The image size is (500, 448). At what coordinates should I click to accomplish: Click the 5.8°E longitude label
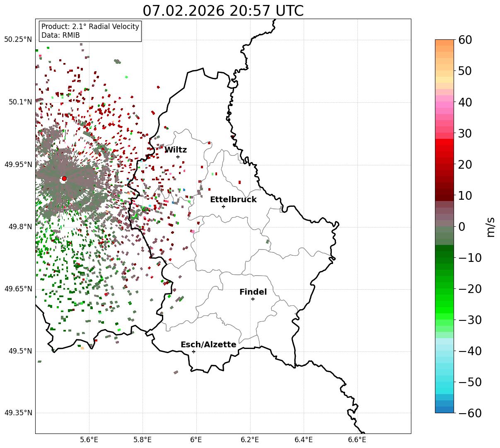[143, 440]
